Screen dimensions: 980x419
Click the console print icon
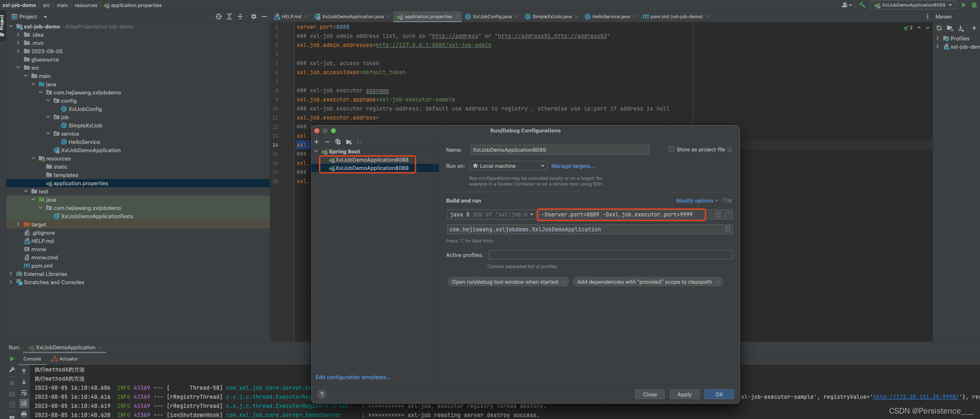tap(24, 414)
